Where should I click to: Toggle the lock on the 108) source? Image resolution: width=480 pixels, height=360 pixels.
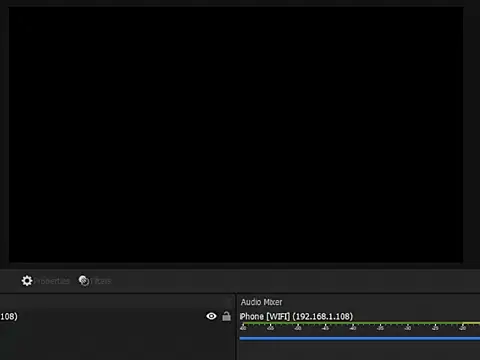click(x=226, y=316)
